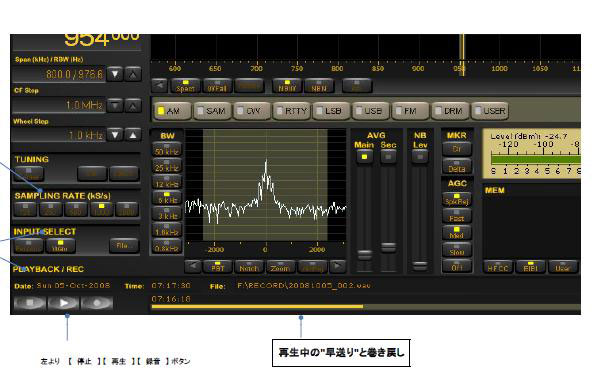Toggle the PBT passband tuning button
This screenshot has width=594, height=385.
[x=217, y=266]
